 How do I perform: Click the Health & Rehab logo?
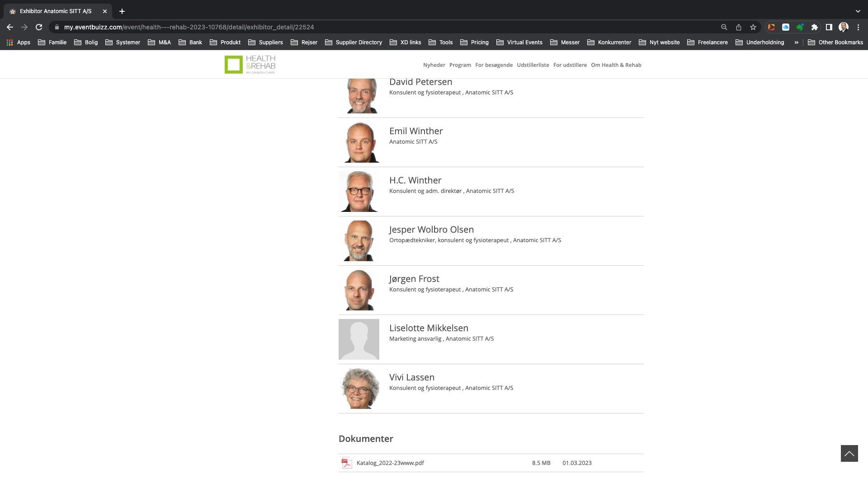[x=250, y=65]
